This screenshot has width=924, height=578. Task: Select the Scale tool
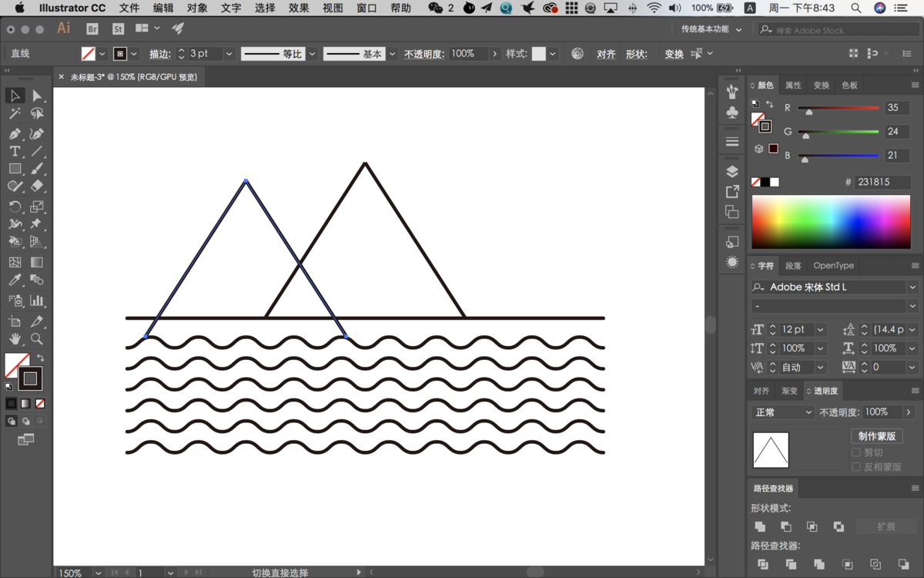(x=36, y=207)
